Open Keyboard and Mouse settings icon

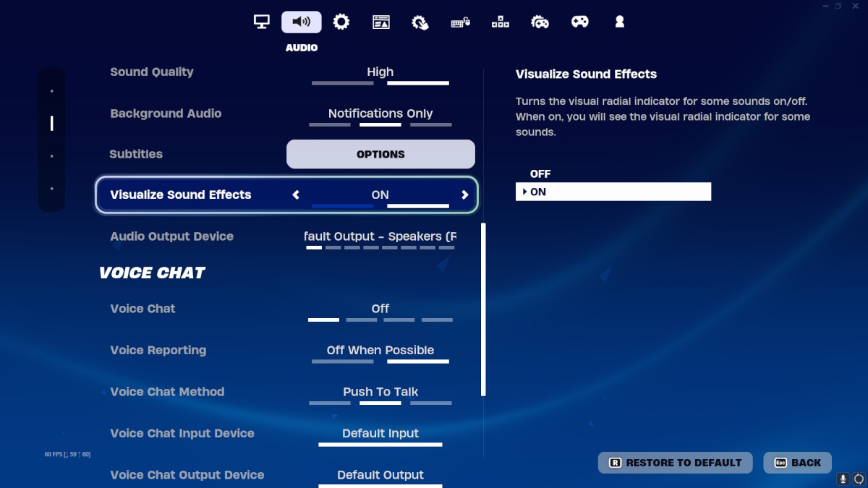click(460, 22)
